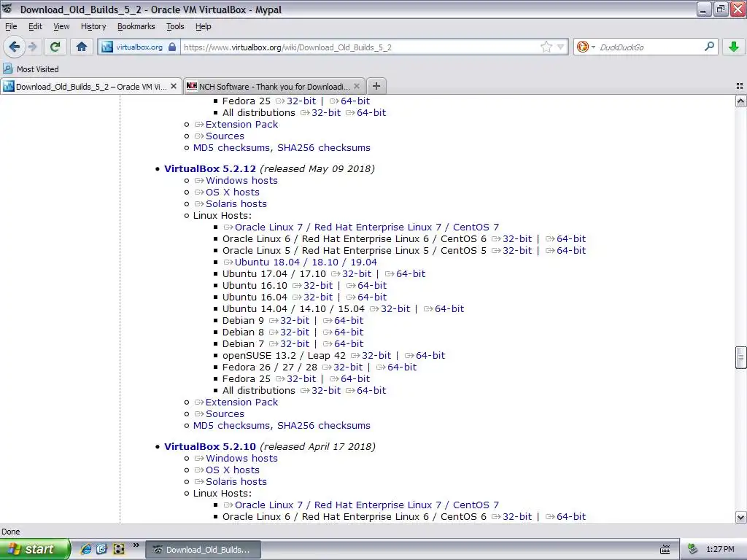747x560 pixels.
Task: Close the NCH Software tab
Action: pos(357,86)
